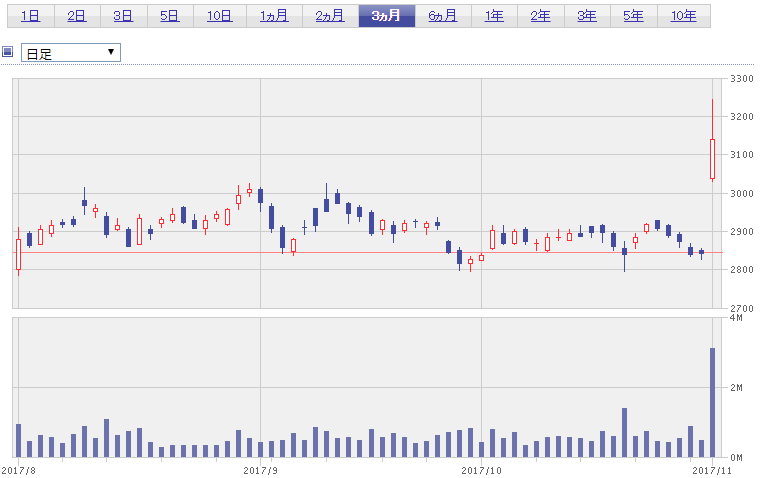766x478 pixels.
Task: Click the 2700 price axis label
Action: tap(742, 308)
